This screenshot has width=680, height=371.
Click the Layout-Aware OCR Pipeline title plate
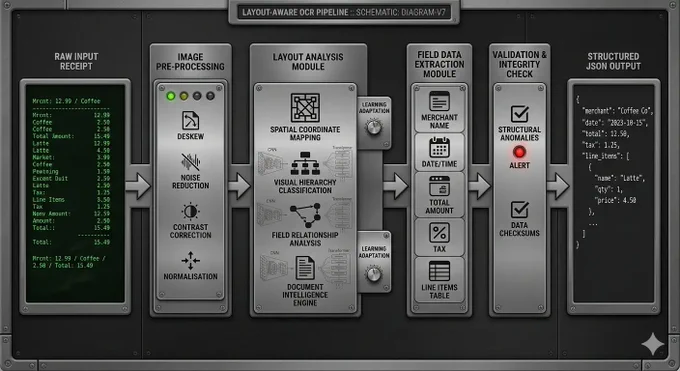[x=344, y=12]
